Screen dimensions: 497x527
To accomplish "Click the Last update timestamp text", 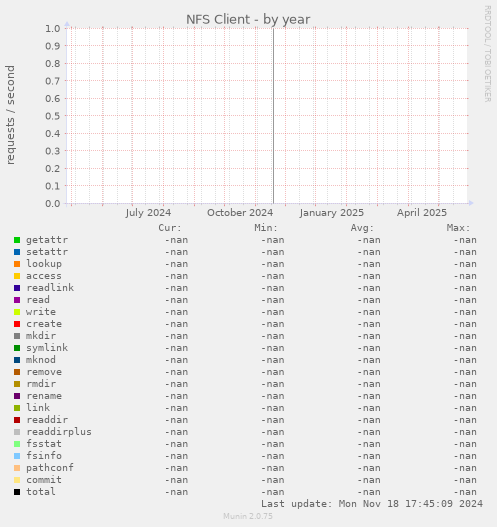I will coord(372,504).
